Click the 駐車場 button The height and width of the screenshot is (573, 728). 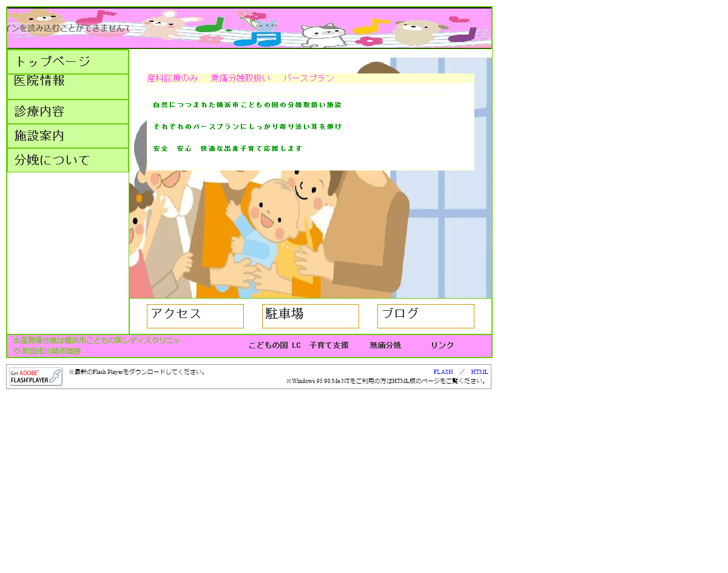311,316
